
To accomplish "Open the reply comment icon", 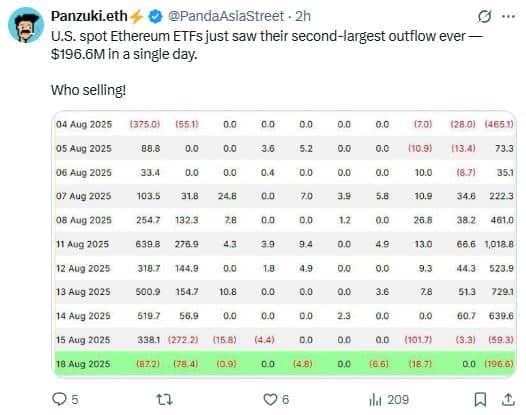I will pyautogui.click(x=60, y=399).
